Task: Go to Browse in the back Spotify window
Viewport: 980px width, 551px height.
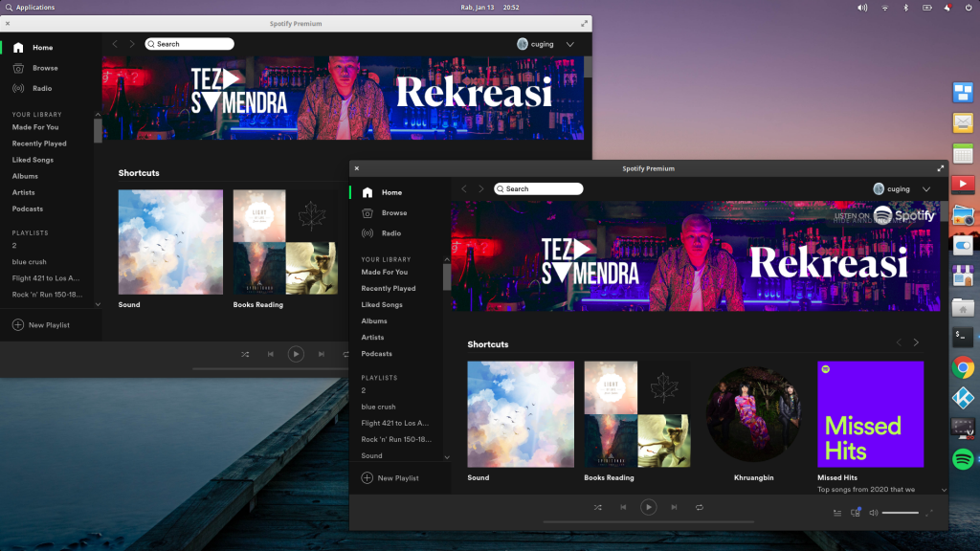Action: pyautogui.click(x=45, y=68)
